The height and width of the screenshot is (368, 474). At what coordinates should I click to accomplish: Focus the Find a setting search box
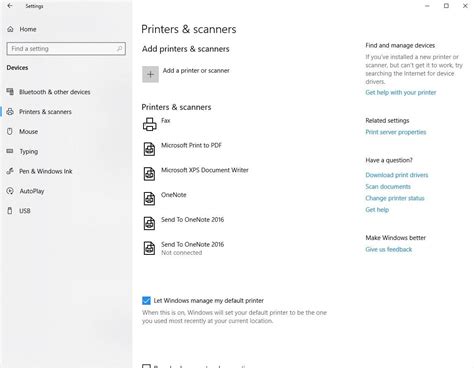point(66,49)
